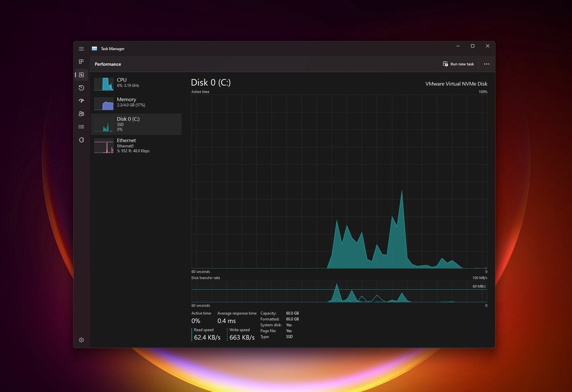Click the Disk transfer rate graph
This screenshot has height=392, width=572.
pyautogui.click(x=339, y=291)
